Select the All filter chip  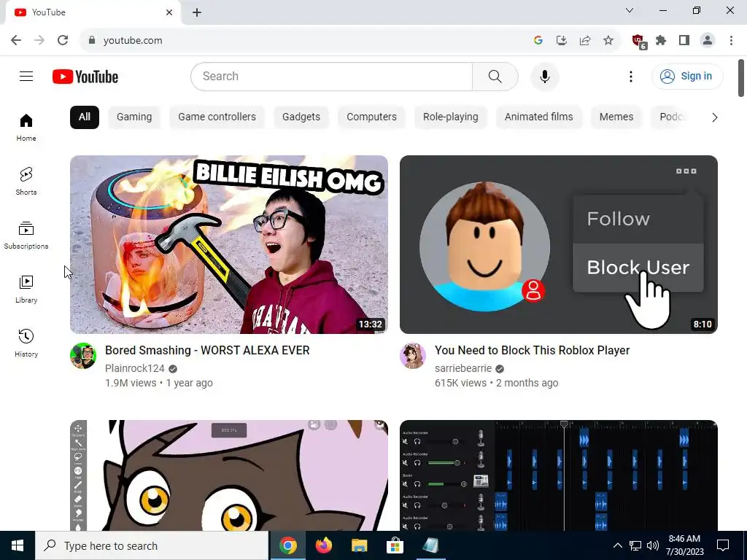(85, 117)
